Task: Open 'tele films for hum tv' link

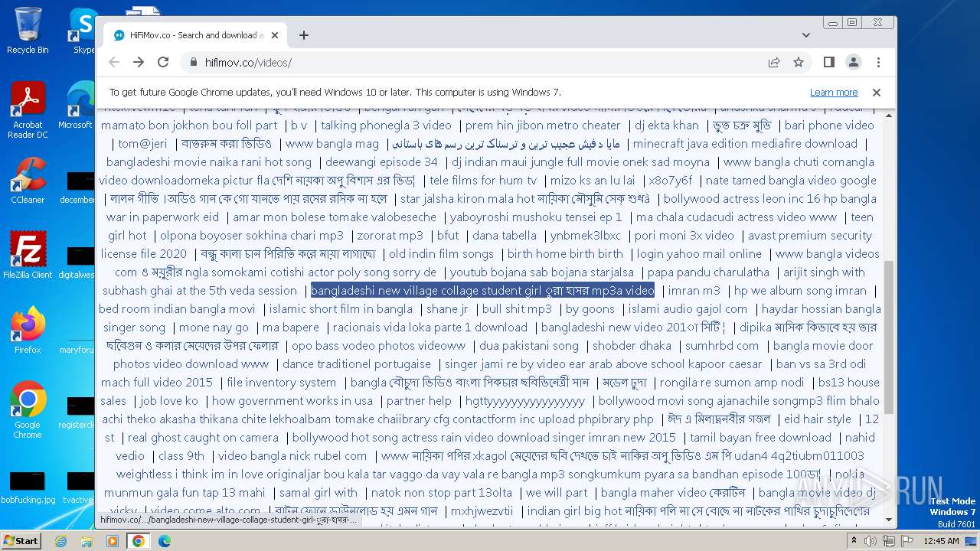Action: pos(483,181)
